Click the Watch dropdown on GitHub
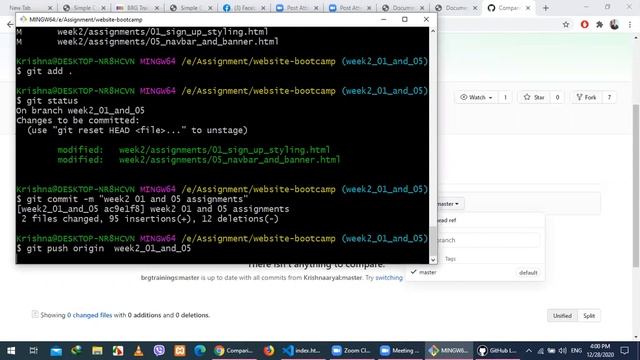Screen dimensions: 640x360 click(x=476, y=97)
